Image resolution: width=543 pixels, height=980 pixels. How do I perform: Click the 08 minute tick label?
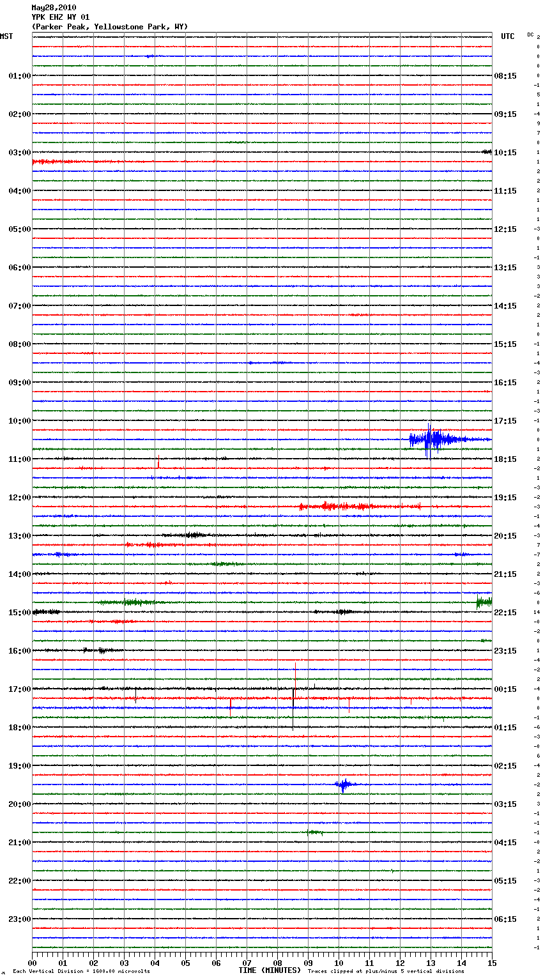click(x=277, y=963)
